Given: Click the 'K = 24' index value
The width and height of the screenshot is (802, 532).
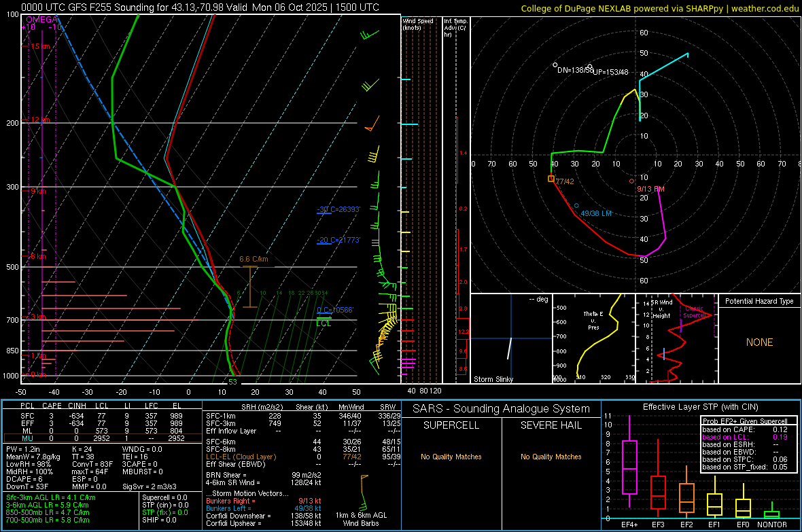Looking at the screenshot, I should (82, 449).
